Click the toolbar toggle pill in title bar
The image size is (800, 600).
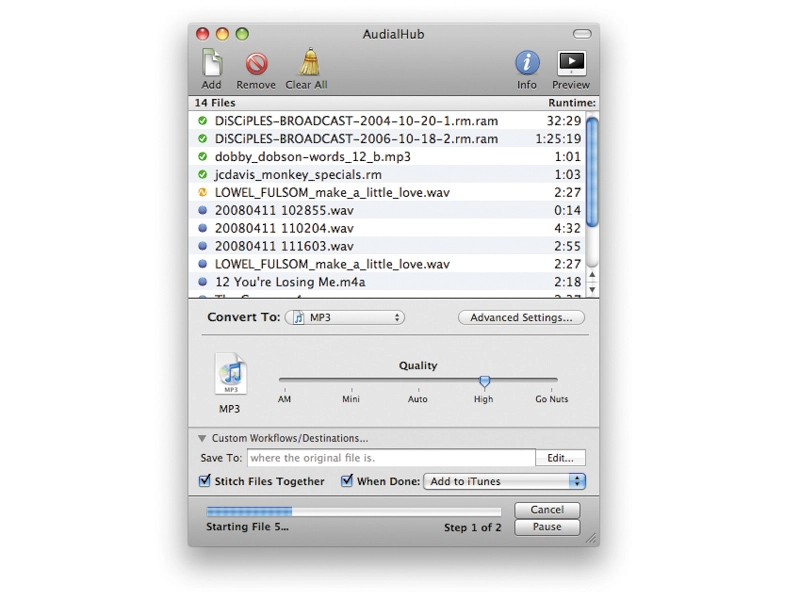click(x=582, y=34)
